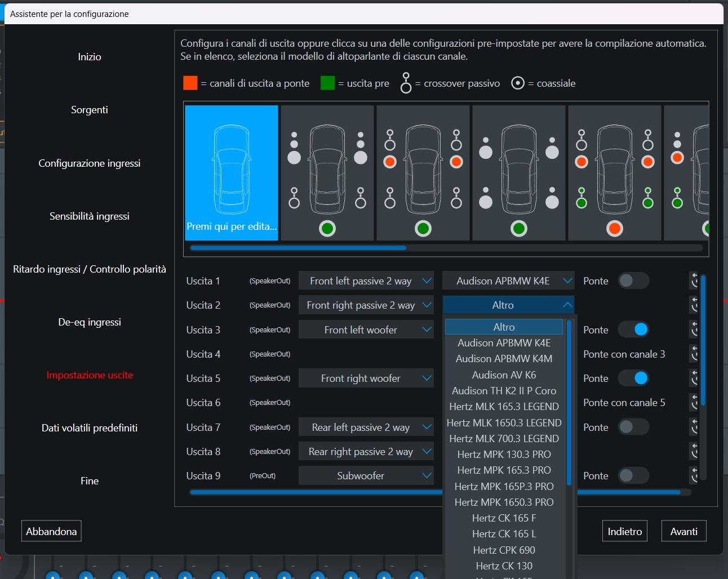Image resolution: width=728 pixels, height=579 pixels.
Task: Click reset icon in Uscita 5 row
Action: coord(694,378)
